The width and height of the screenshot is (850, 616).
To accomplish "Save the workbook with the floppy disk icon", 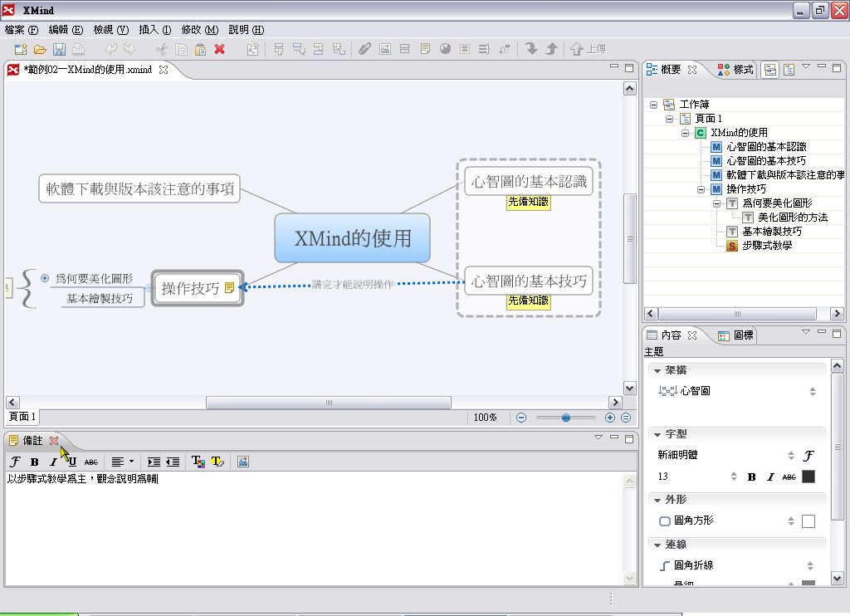I will tap(59, 49).
